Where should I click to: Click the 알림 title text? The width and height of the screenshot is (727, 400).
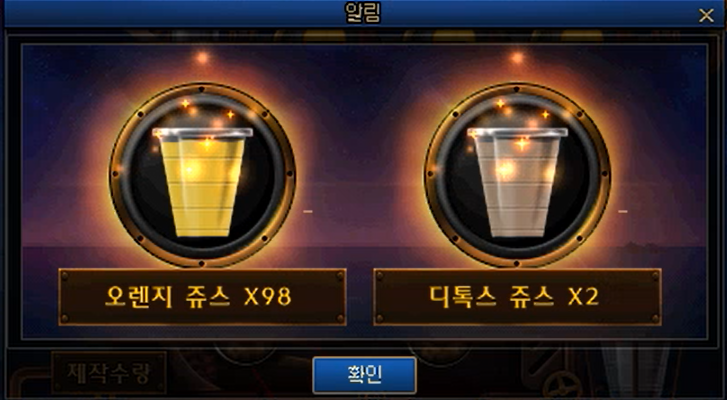tap(363, 13)
